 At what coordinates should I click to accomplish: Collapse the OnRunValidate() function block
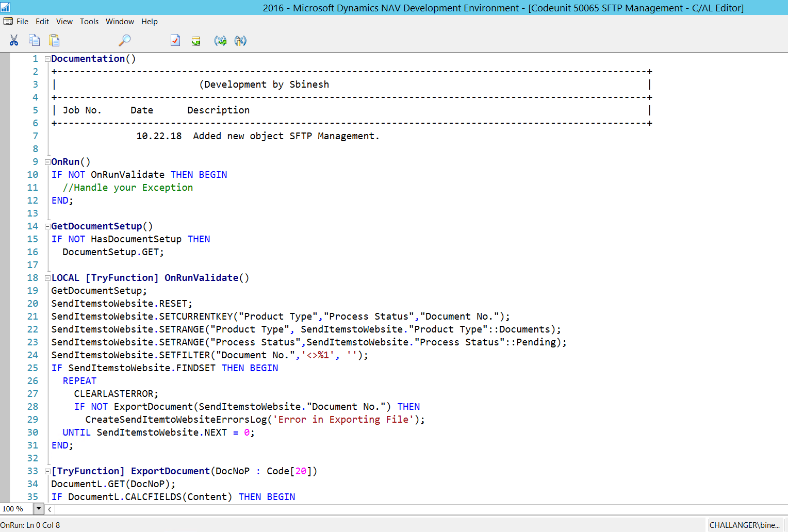tap(47, 277)
